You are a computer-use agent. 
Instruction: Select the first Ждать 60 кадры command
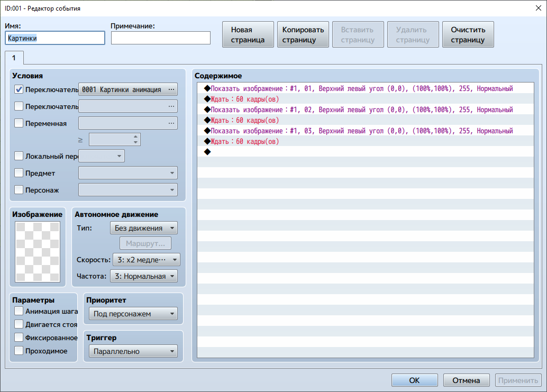click(x=365, y=99)
